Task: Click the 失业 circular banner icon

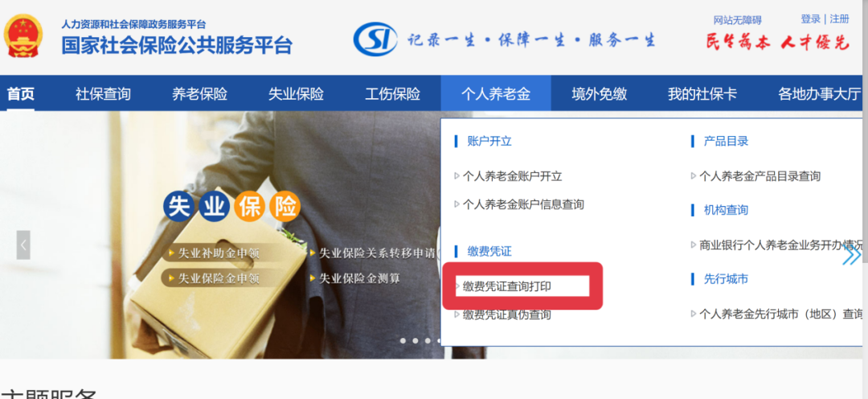Action: click(197, 208)
